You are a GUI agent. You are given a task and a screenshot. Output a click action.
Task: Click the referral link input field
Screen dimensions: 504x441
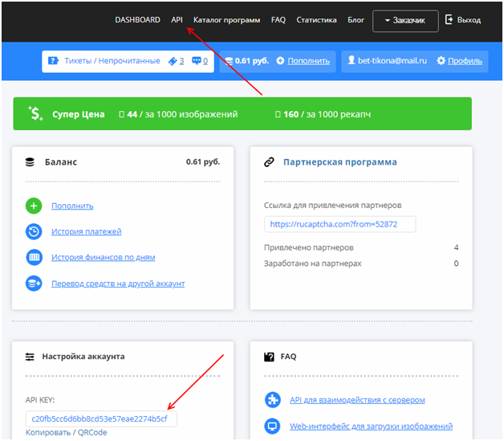pos(339,224)
